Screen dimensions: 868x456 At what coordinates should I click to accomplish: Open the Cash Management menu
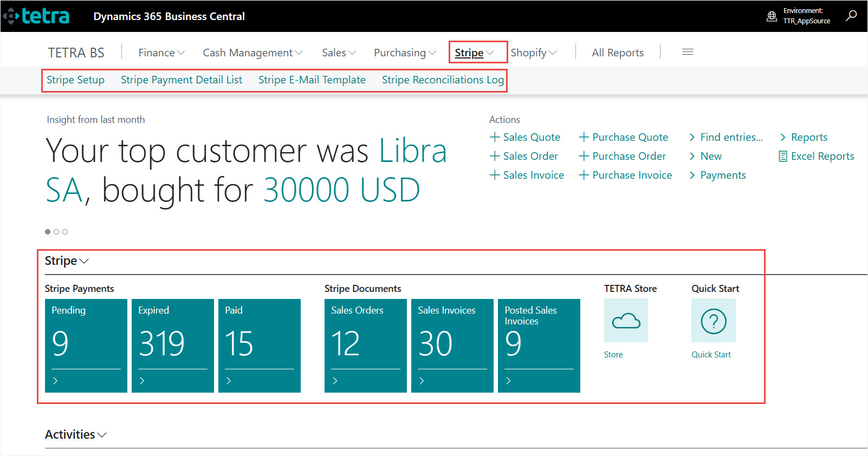(252, 53)
